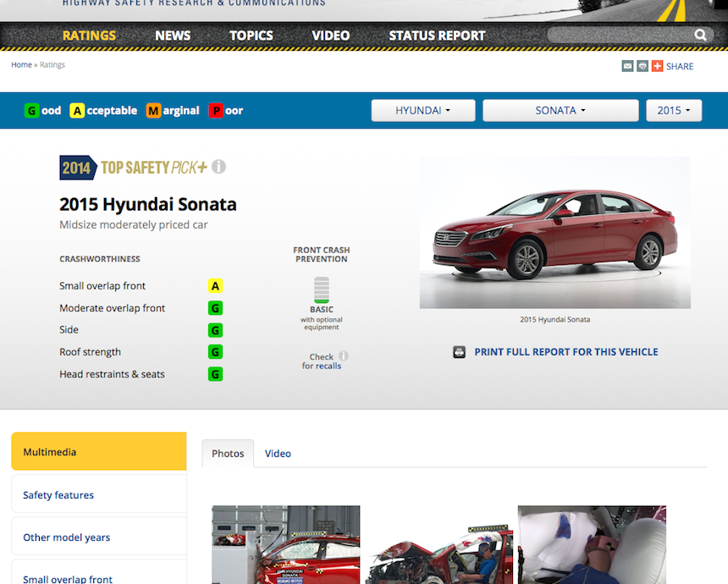Click the 2014 Top Safety Pick+ badge
Screen dimensions: 728x584
(134, 168)
